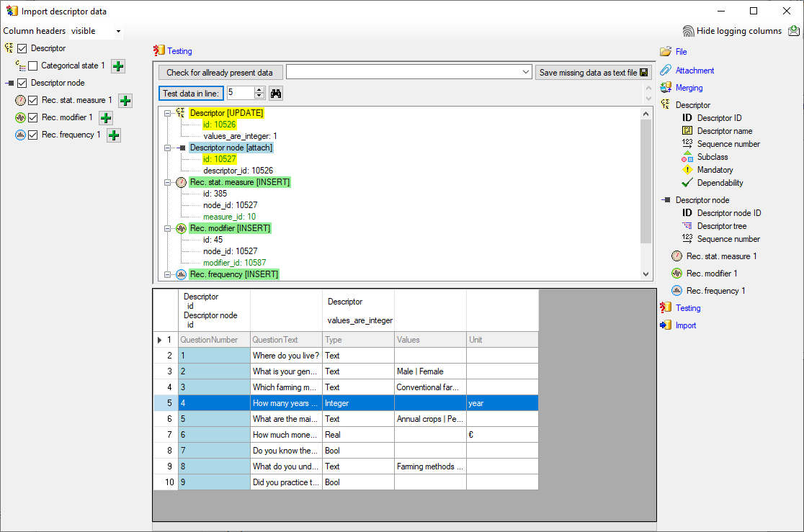Image resolution: width=804 pixels, height=532 pixels.
Task: Decrease the test line number with down arrow
Action: pos(259,96)
